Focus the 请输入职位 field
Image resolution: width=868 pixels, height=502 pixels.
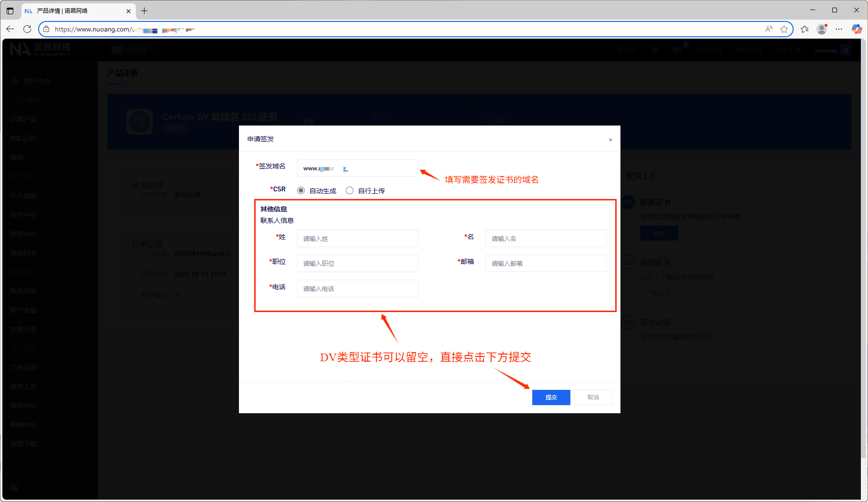coord(357,263)
